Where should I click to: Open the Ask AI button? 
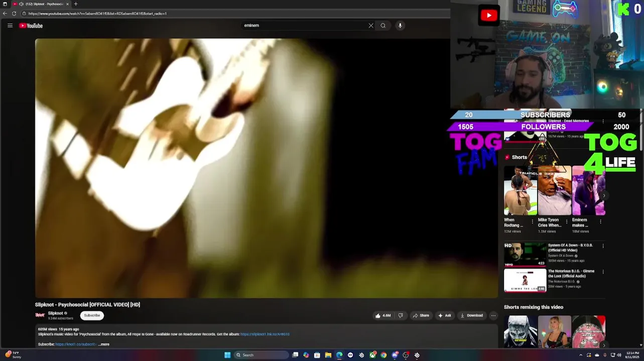click(444, 315)
